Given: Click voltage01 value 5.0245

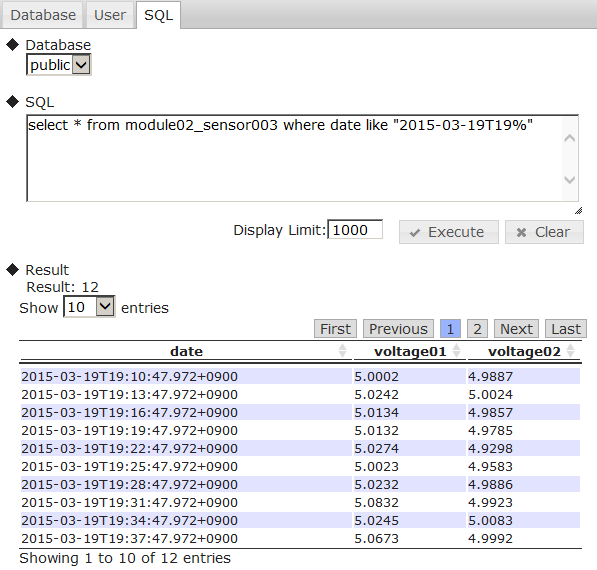Looking at the screenshot, I should [x=377, y=521].
